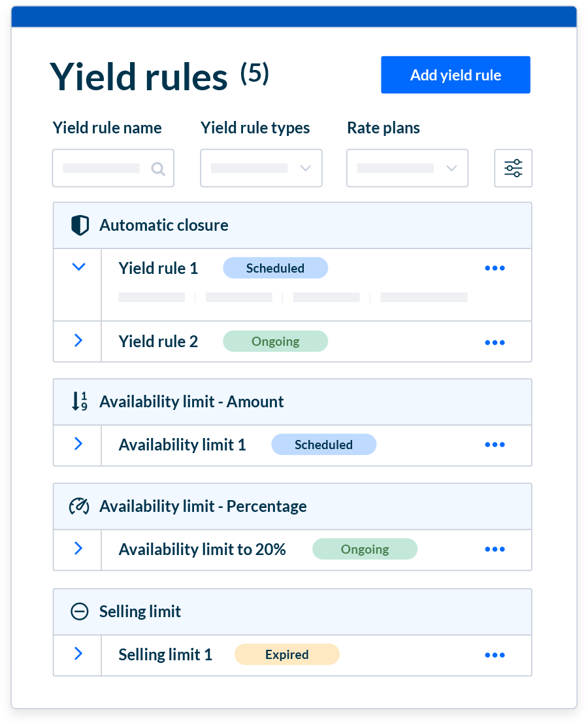The image size is (588, 725).
Task: Expand the Yield rule 2 row
Action: pyautogui.click(x=78, y=340)
